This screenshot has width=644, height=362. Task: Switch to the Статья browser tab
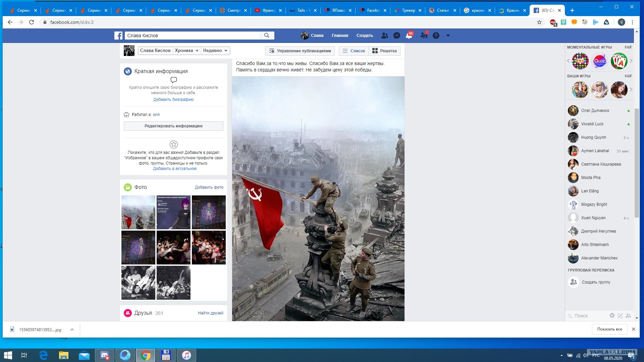pyautogui.click(x=443, y=10)
